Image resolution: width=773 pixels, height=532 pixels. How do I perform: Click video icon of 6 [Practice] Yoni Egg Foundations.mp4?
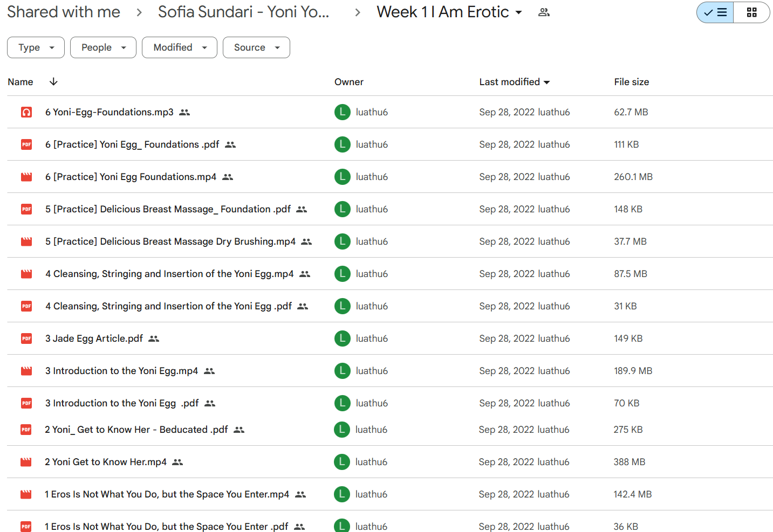[26, 177]
